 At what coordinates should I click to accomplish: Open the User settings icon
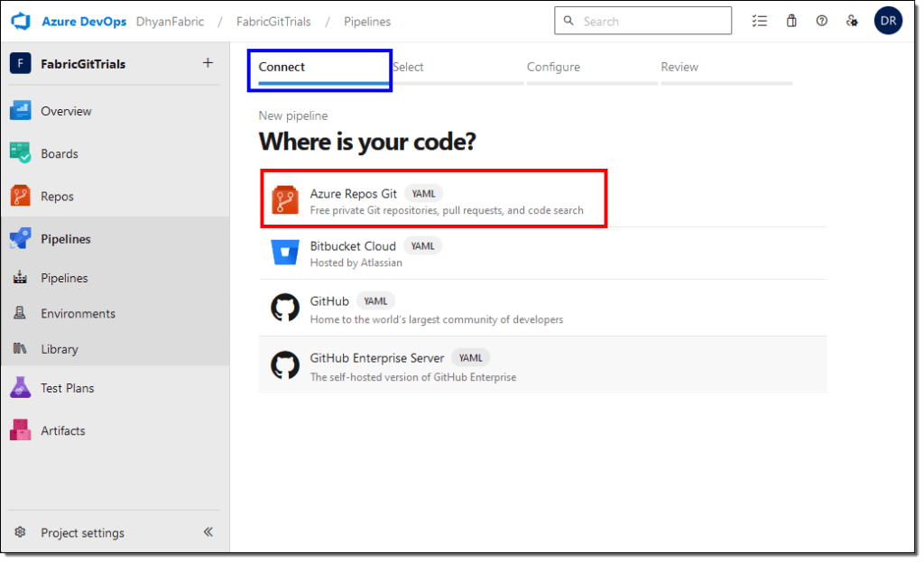[852, 21]
